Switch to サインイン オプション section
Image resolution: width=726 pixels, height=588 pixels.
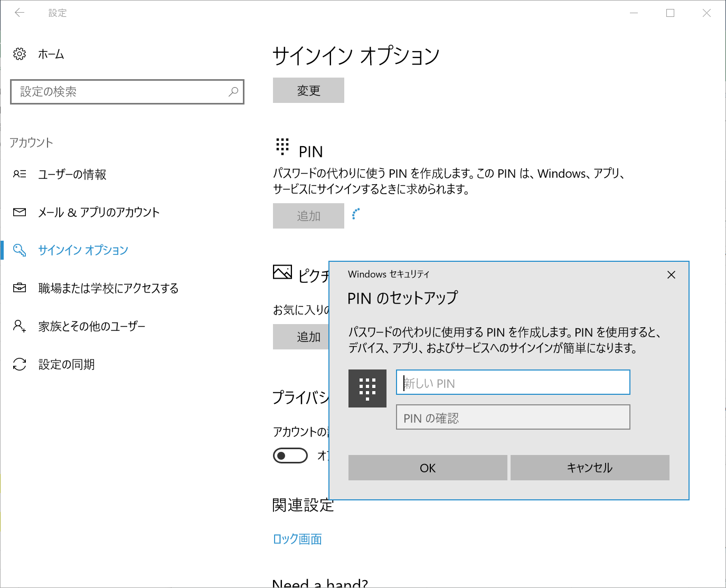[82, 250]
